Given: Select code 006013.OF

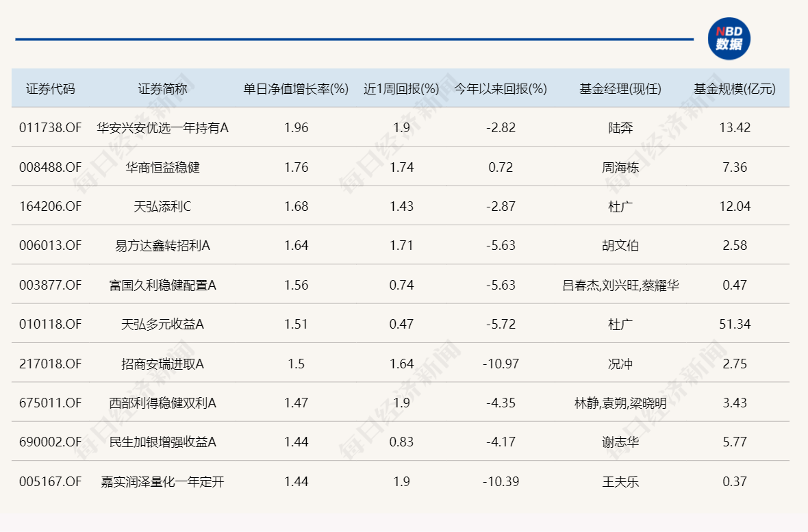Looking at the screenshot, I should [x=51, y=245].
